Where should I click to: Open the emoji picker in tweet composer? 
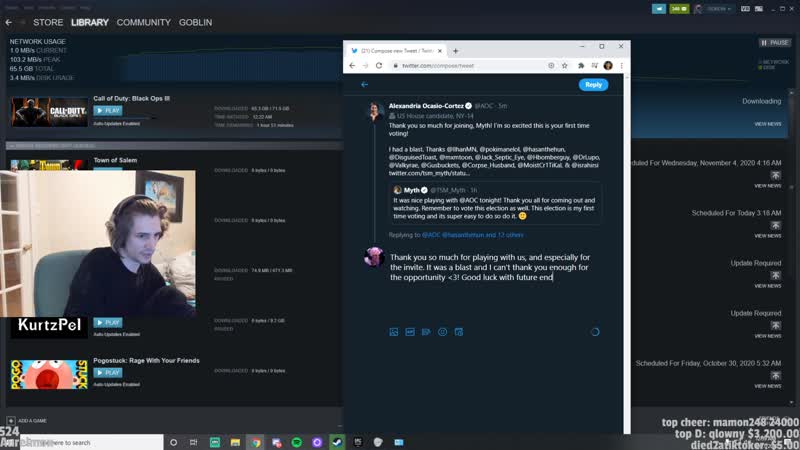click(442, 332)
